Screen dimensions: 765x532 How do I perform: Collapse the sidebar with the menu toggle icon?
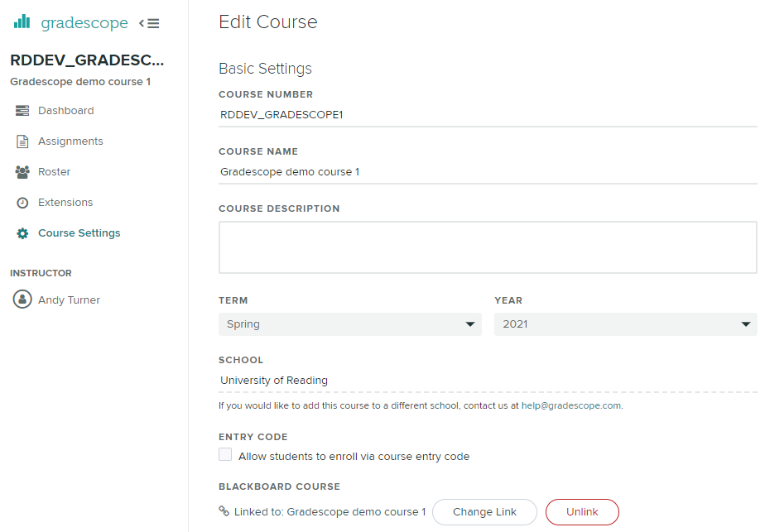150,23
